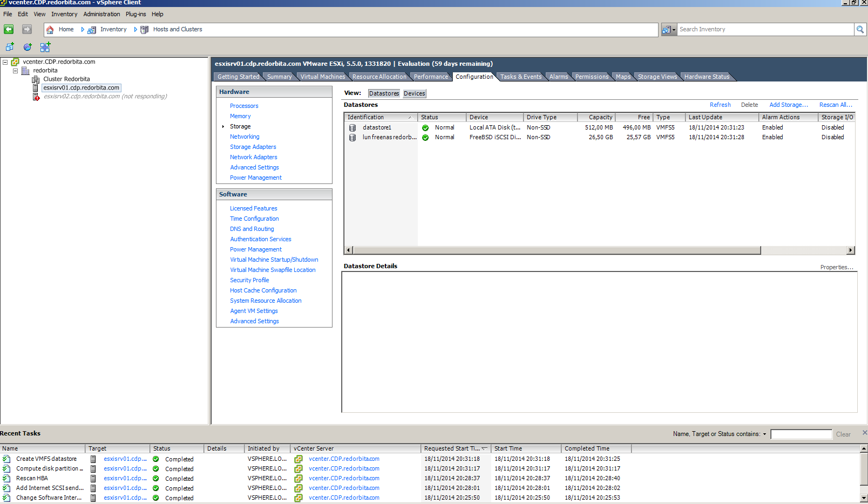Screen dimensions: 868x504
Task: Click the datastores table horizontal scrollbar
Action: pyautogui.click(x=556, y=250)
